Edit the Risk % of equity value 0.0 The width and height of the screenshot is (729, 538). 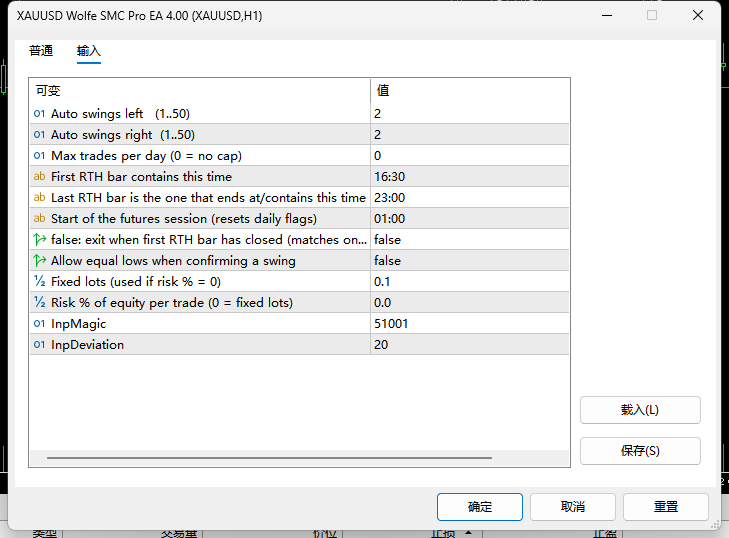(x=470, y=302)
